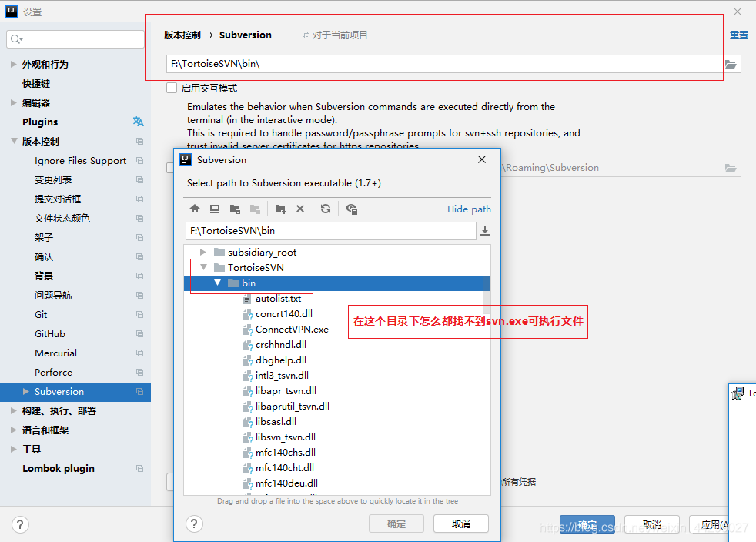The height and width of the screenshot is (542, 756).
Task: Click 取消 in settings window
Action: click(x=652, y=524)
